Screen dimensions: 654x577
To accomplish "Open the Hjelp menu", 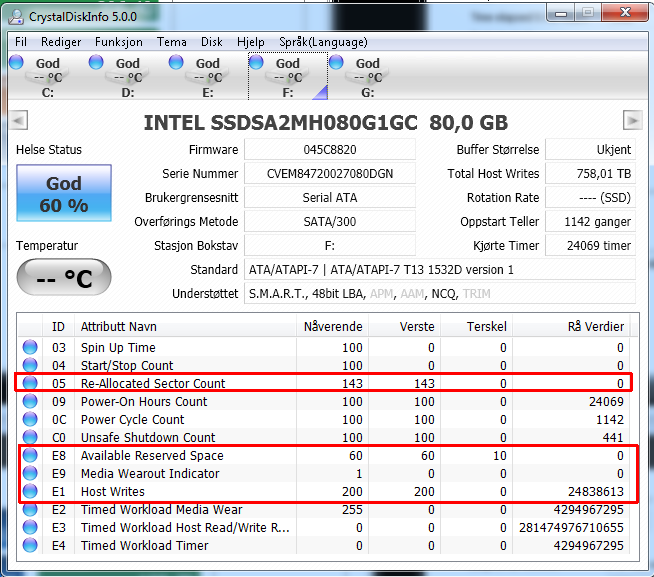I will (x=251, y=42).
